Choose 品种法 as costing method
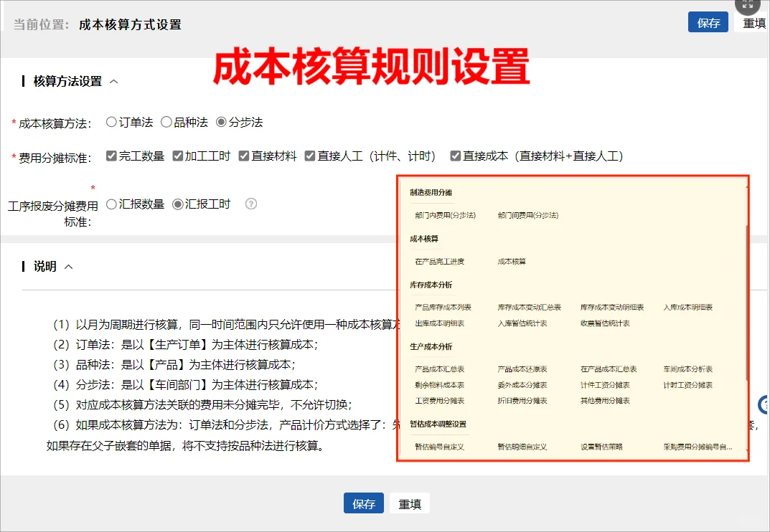 tap(166, 122)
